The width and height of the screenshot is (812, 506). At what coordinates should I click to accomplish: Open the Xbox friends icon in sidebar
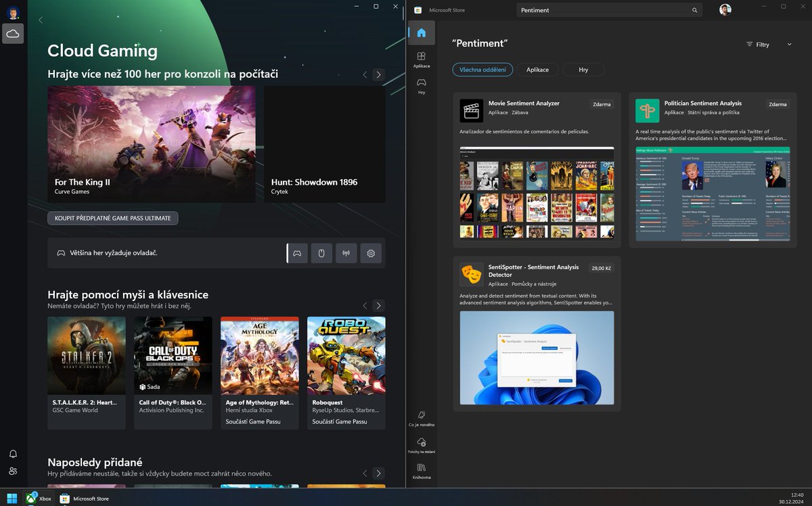(13, 471)
